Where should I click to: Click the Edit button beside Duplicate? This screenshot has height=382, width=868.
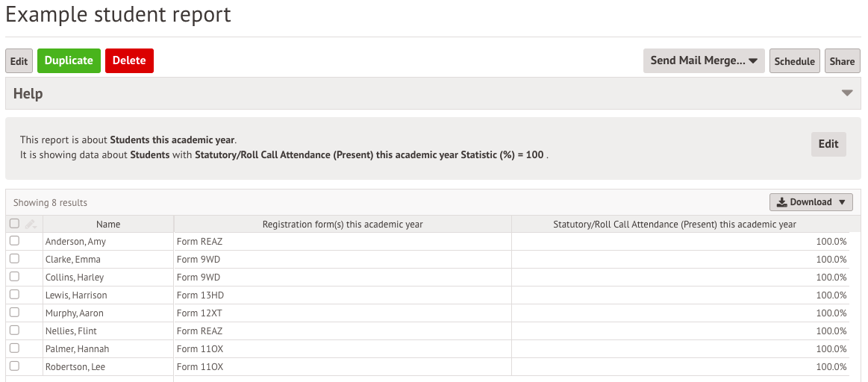(x=19, y=61)
